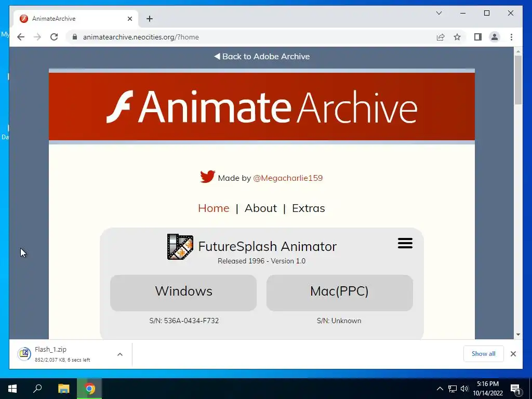
Task: Open File Explorer from taskbar
Action: pos(63,389)
